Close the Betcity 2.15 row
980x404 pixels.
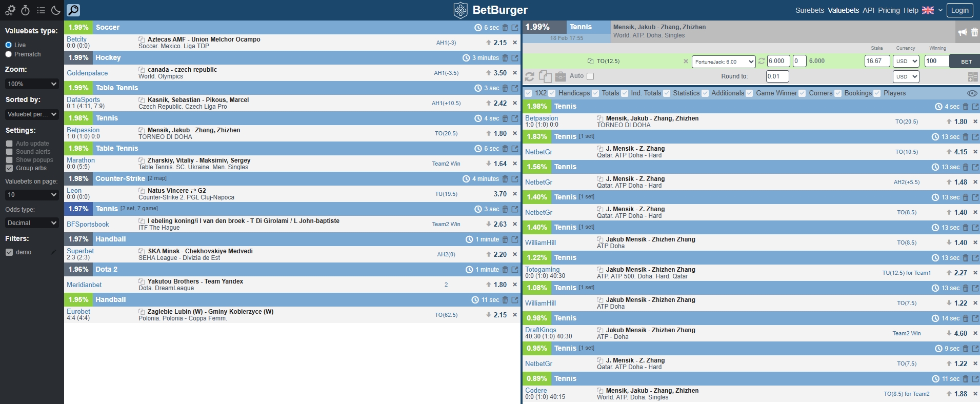click(515, 43)
